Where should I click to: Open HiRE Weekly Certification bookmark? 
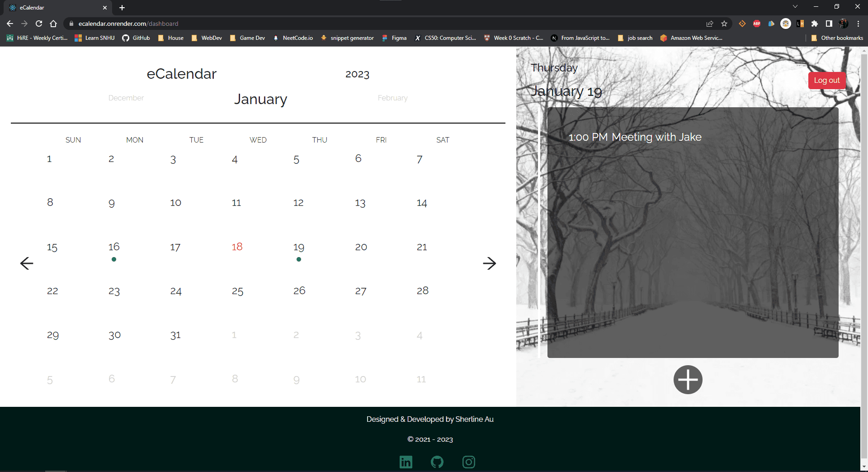click(x=37, y=38)
